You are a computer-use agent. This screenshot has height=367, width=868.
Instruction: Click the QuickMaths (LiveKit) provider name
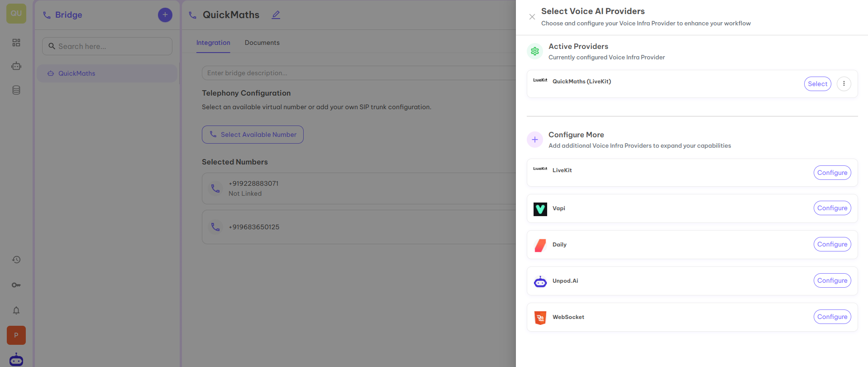(x=582, y=82)
